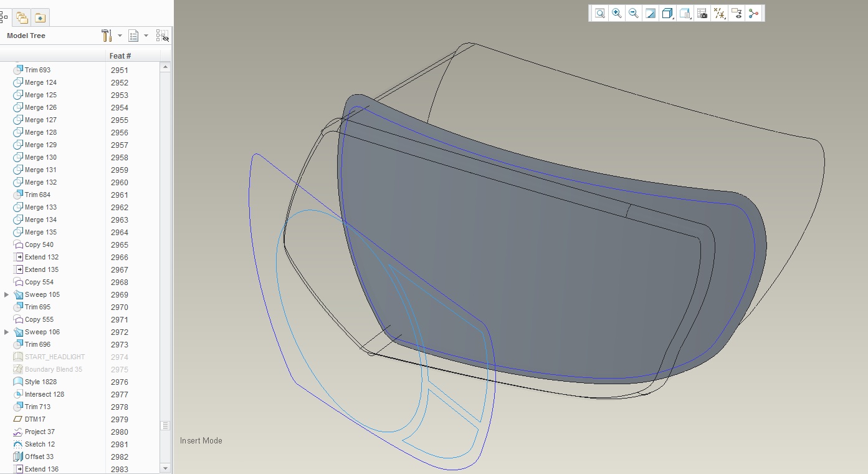Open the Display Style cube menu
Image resolution: width=868 pixels, height=474 pixels.
tap(667, 13)
